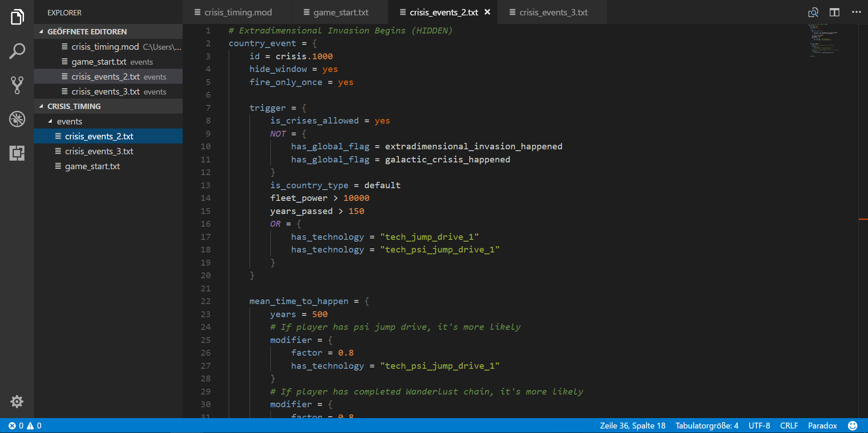Open the Manage settings gear
This screenshot has width=868, height=433.
[17, 401]
